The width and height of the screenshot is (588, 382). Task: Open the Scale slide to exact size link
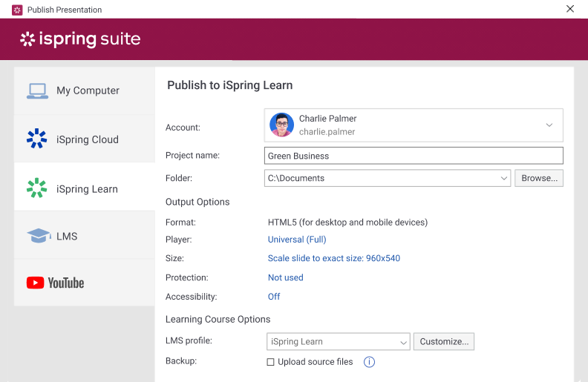[x=334, y=258]
